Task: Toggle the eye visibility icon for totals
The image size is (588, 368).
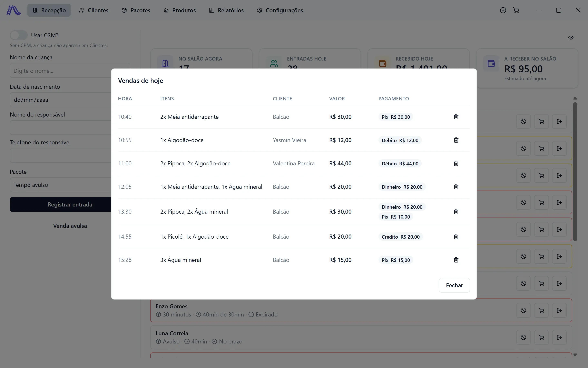Action: (571, 38)
